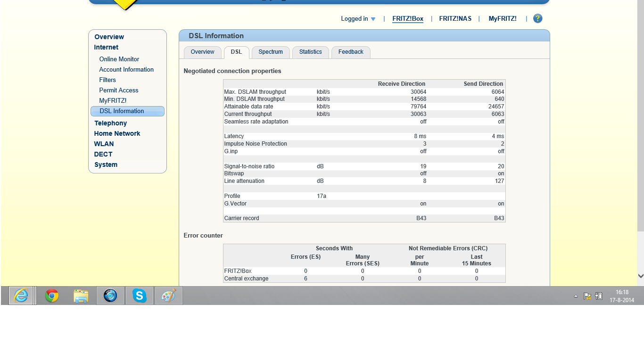Open Internet Explorer from the taskbar
The height and width of the screenshot is (362, 644).
tap(21, 296)
